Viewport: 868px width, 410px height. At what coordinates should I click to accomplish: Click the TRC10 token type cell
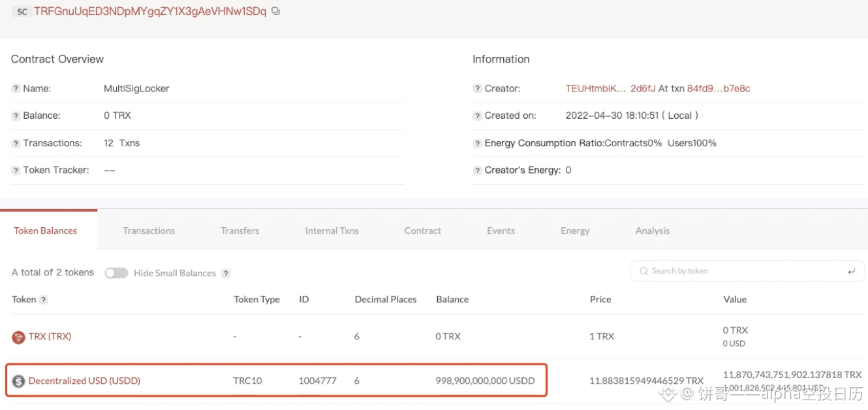(x=247, y=381)
